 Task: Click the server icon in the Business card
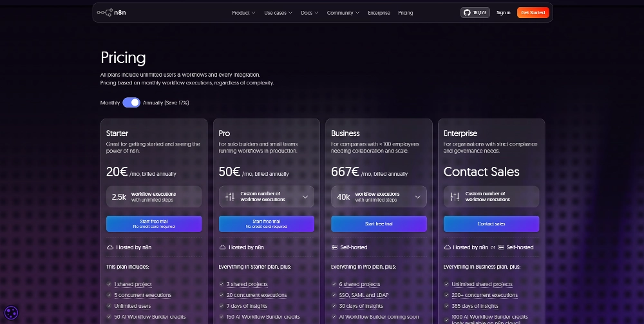click(x=335, y=247)
